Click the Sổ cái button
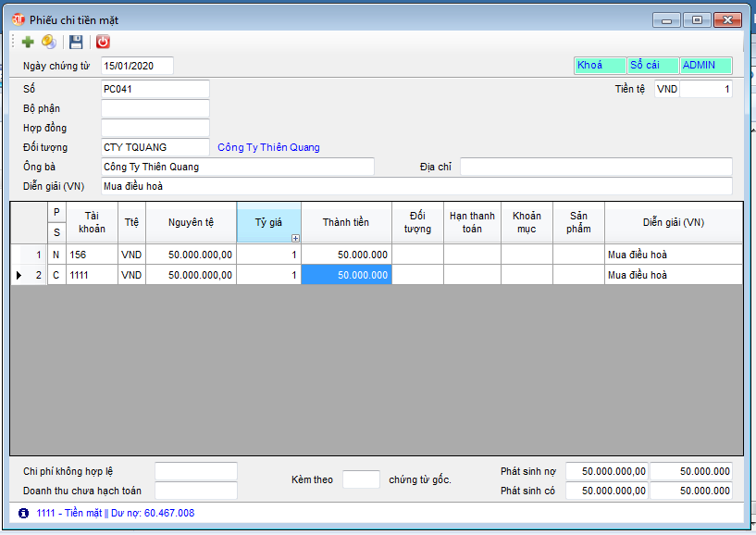This screenshot has height=535, width=756. pyautogui.click(x=652, y=65)
